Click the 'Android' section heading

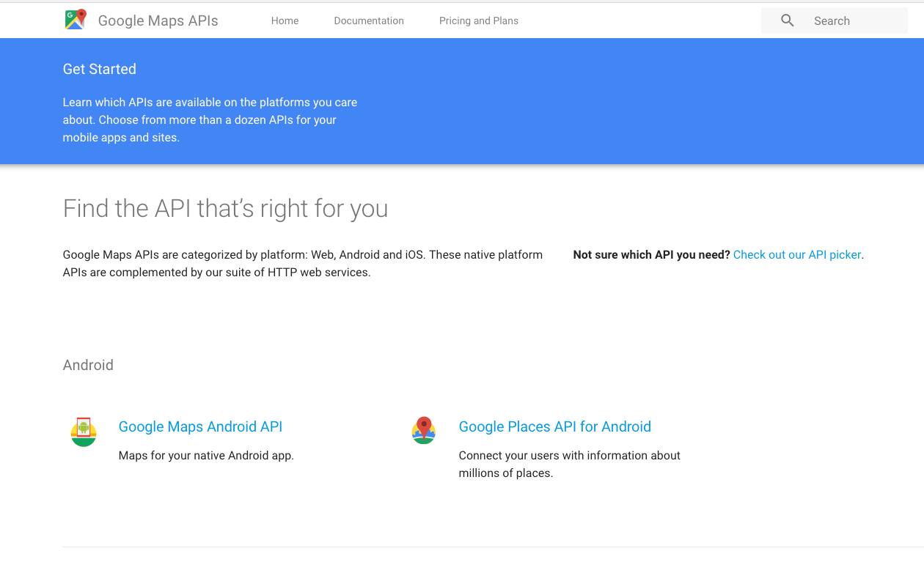coord(88,365)
